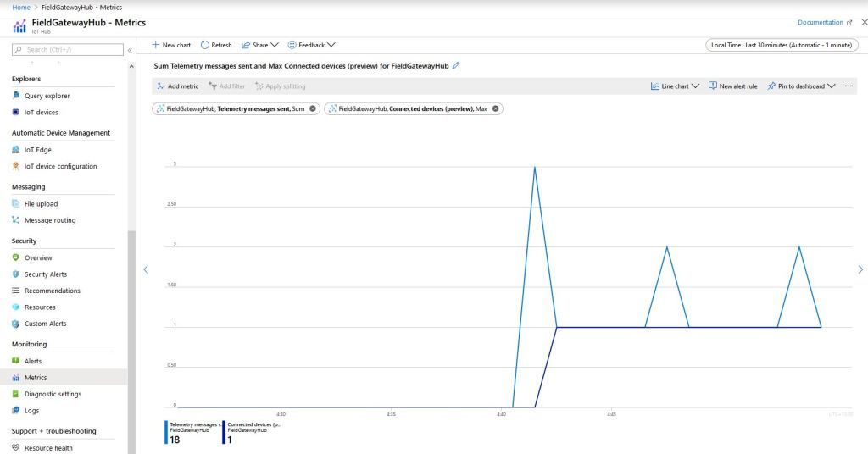Click the New alert rule button
Screen dimensions: 868x454
point(733,86)
